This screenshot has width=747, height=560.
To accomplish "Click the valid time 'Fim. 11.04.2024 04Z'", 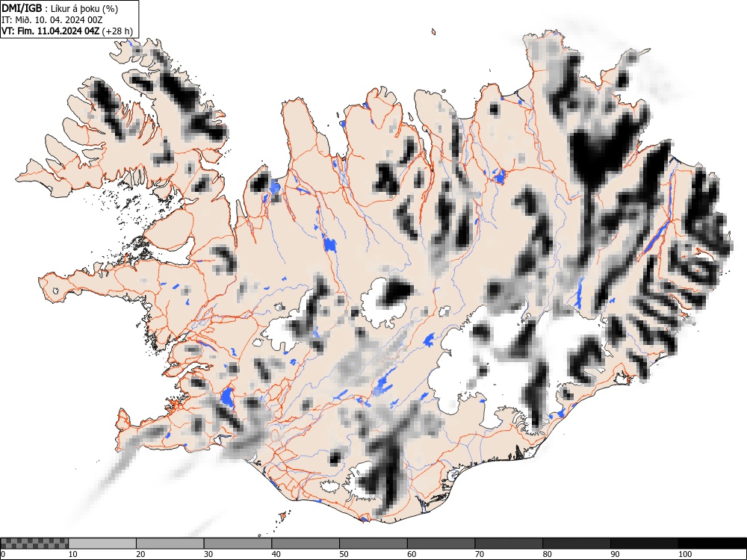I will coord(58,31).
